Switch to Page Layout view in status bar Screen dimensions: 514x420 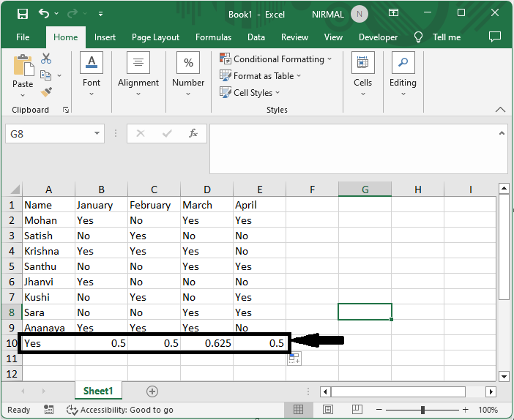tap(329, 410)
